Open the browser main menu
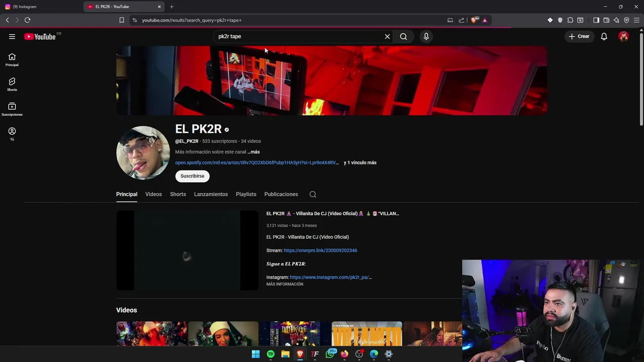 (636, 20)
